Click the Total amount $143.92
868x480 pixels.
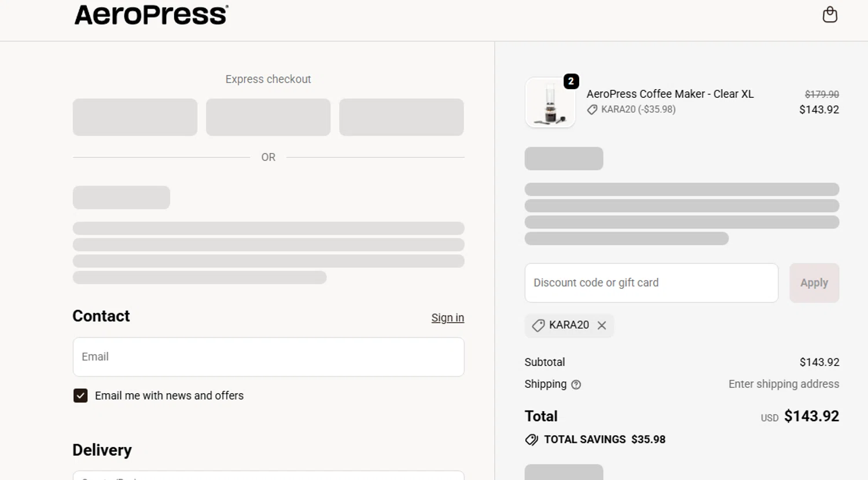[x=811, y=416]
